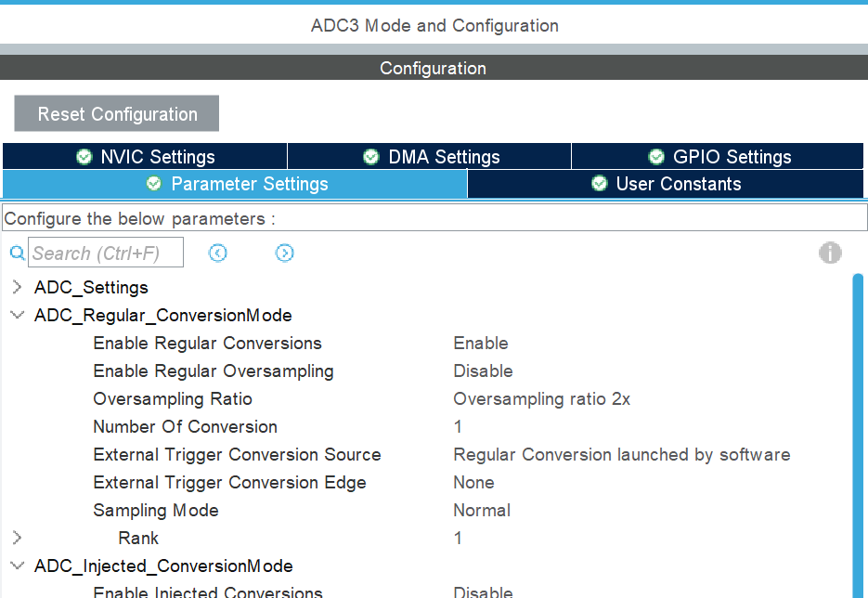Click the DMA Settings green check icon
The height and width of the screenshot is (598, 868).
[371, 157]
